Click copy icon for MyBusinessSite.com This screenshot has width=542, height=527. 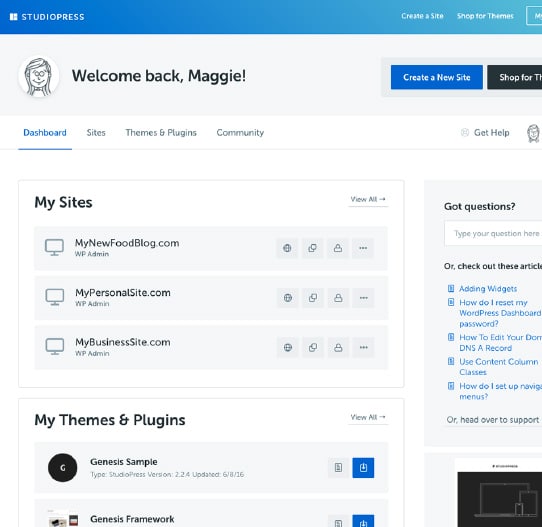[x=313, y=347]
